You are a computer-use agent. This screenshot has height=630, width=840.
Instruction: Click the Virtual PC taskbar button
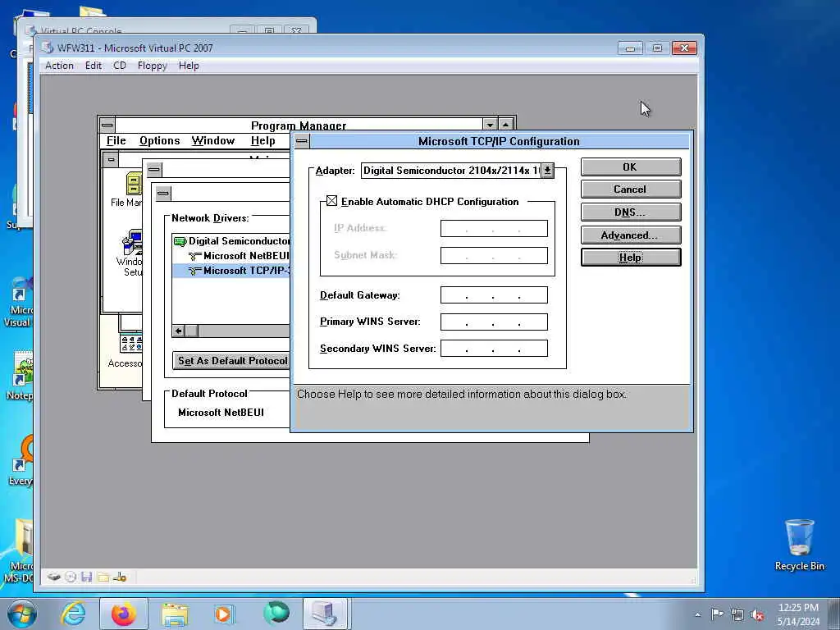pyautogui.click(x=326, y=614)
